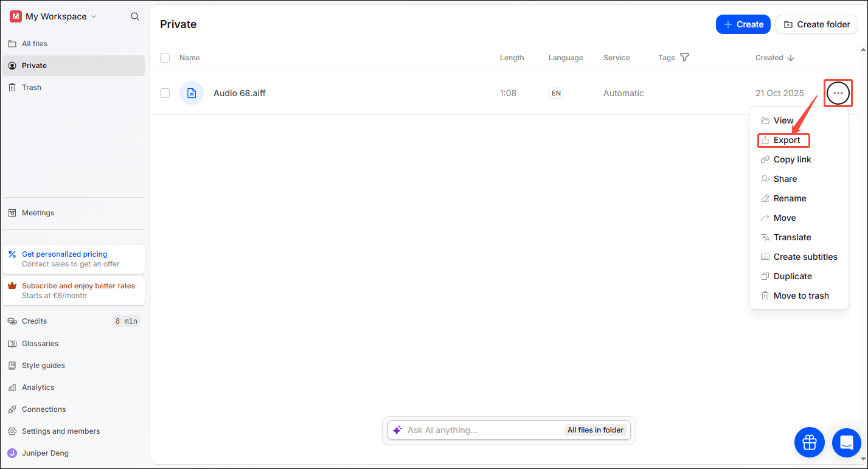
Task: Choose Move from the context menu
Action: 799,218
